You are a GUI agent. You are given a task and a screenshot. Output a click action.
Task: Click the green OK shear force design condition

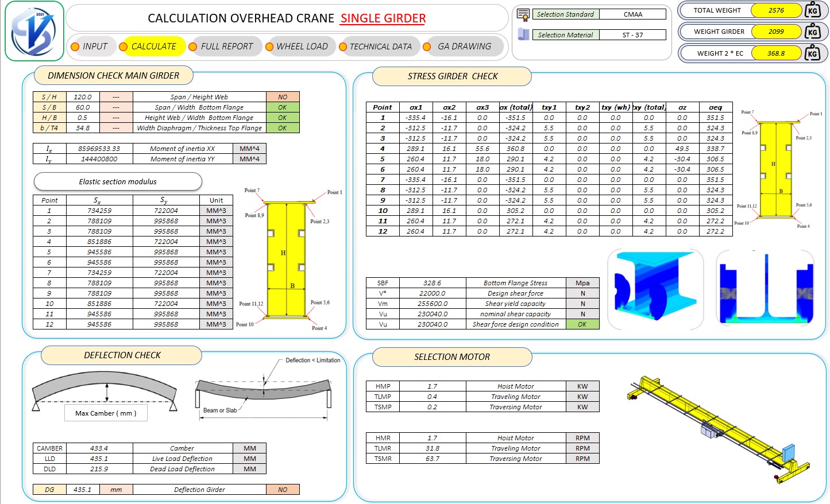coord(582,324)
